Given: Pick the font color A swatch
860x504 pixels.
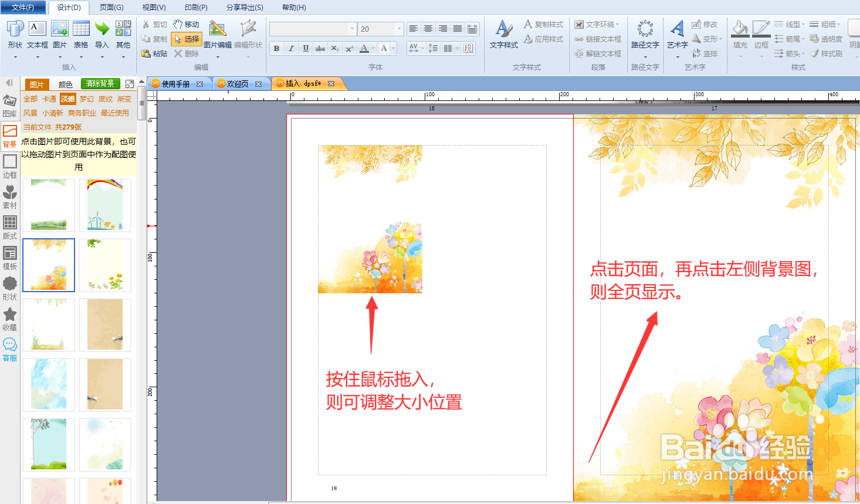Looking at the screenshot, I should [364, 48].
